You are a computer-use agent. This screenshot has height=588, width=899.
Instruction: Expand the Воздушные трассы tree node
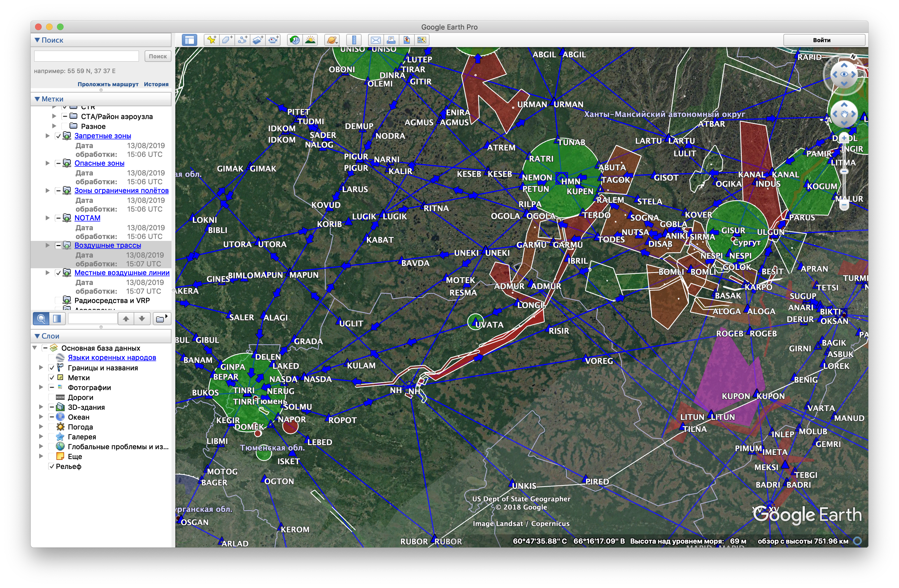(48, 245)
